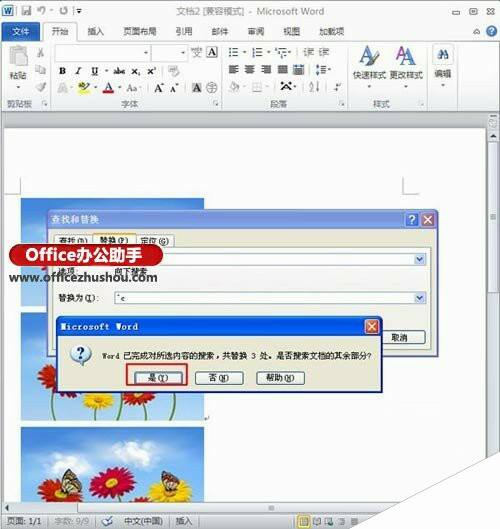The height and width of the screenshot is (529, 500).
Task: Click the Format Painter brush icon
Action: [x=41, y=87]
